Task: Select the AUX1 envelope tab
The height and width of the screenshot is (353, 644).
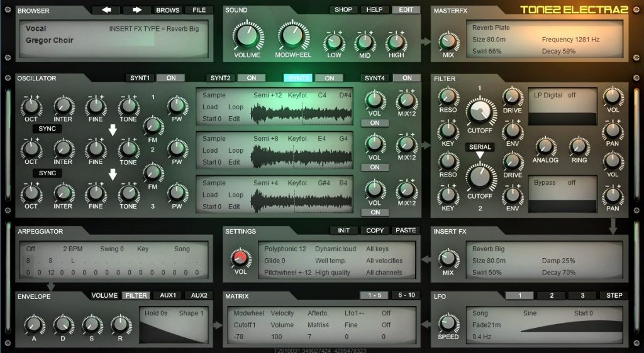Action: 167,295
